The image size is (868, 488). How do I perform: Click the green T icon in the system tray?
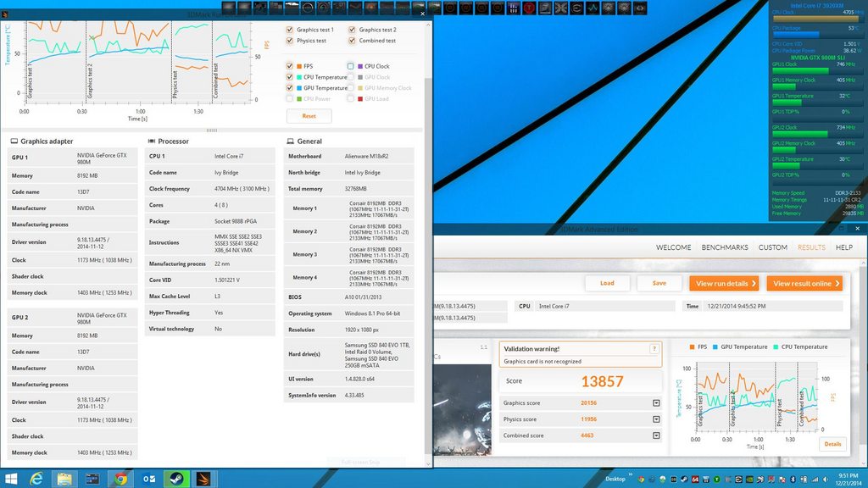click(x=717, y=480)
